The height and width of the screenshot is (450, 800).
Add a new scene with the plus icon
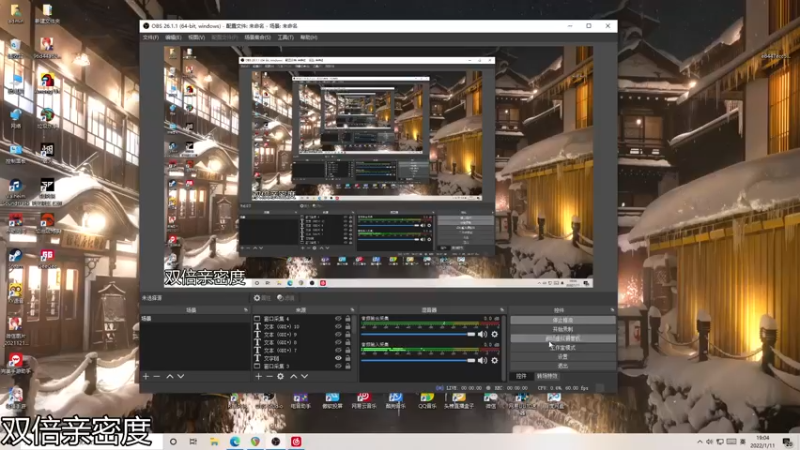146,376
